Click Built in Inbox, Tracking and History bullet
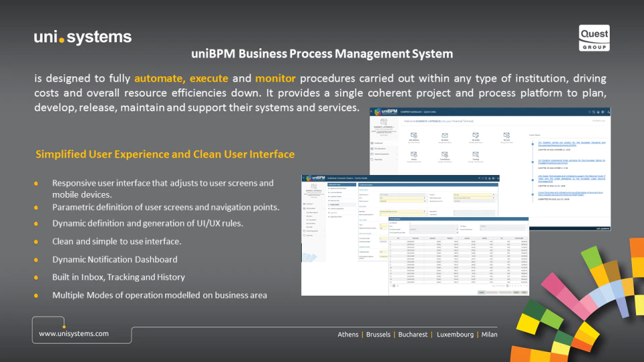The height and width of the screenshot is (362, 644). (118, 277)
